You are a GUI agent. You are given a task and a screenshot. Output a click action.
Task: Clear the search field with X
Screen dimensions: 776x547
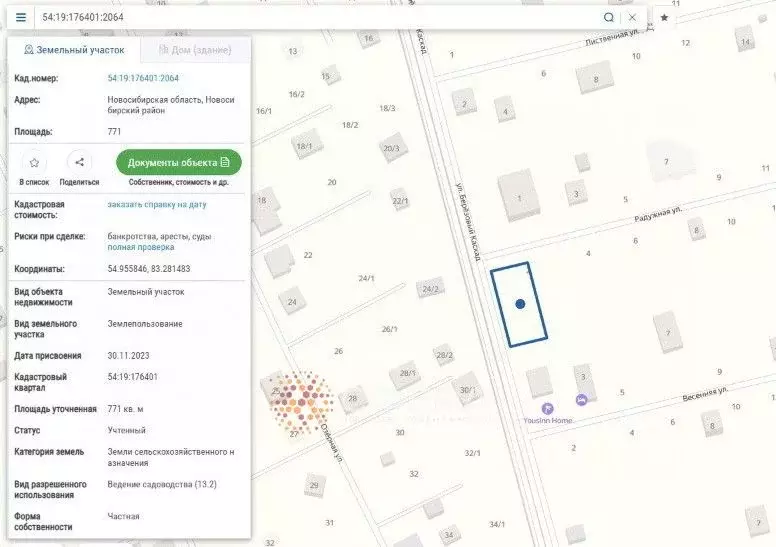coord(632,17)
